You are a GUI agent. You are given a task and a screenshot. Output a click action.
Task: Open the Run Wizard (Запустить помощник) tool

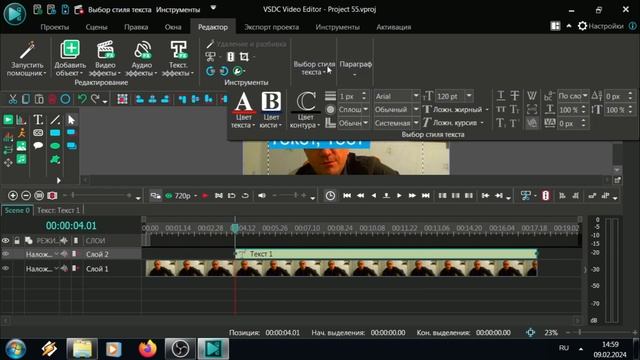click(27, 58)
